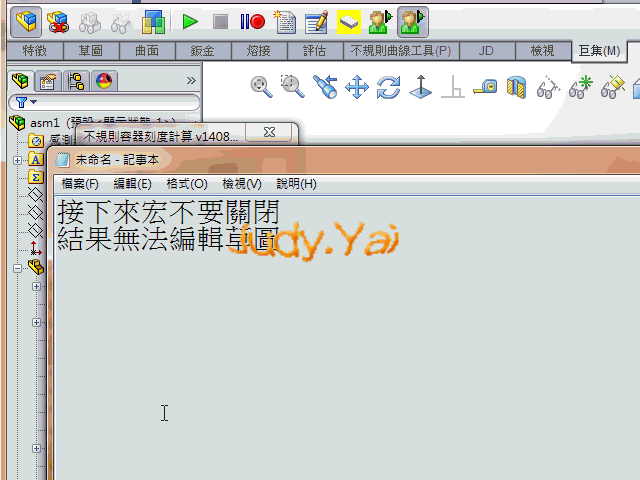Click the sensors folder icon in tree
640x480 pixels.
pos(36,141)
